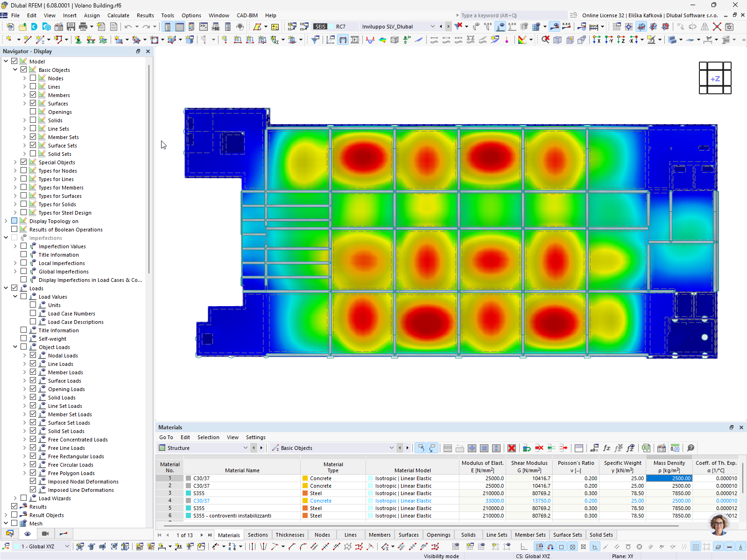The width and height of the screenshot is (747, 560).
Task: Open the Inviluppo SLV_Dlubal dropdown
Action: 433,27
